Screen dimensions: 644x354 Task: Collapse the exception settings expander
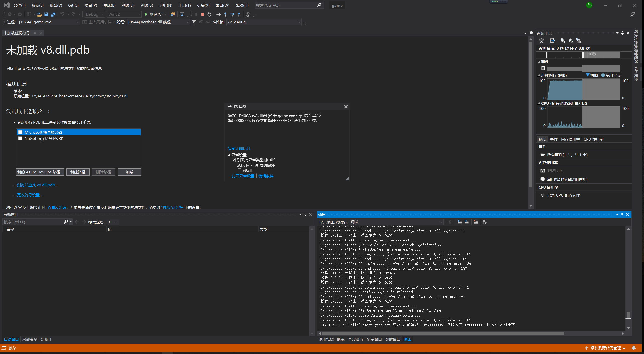point(229,155)
